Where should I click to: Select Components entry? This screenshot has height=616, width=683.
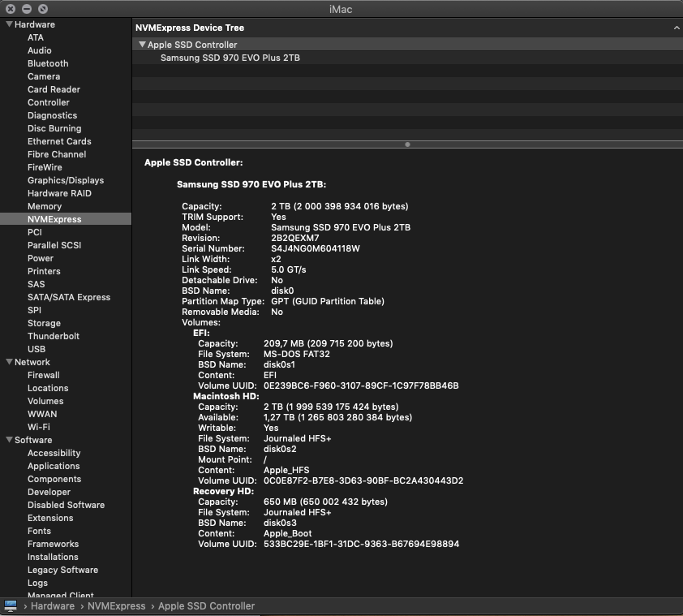(x=54, y=479)
